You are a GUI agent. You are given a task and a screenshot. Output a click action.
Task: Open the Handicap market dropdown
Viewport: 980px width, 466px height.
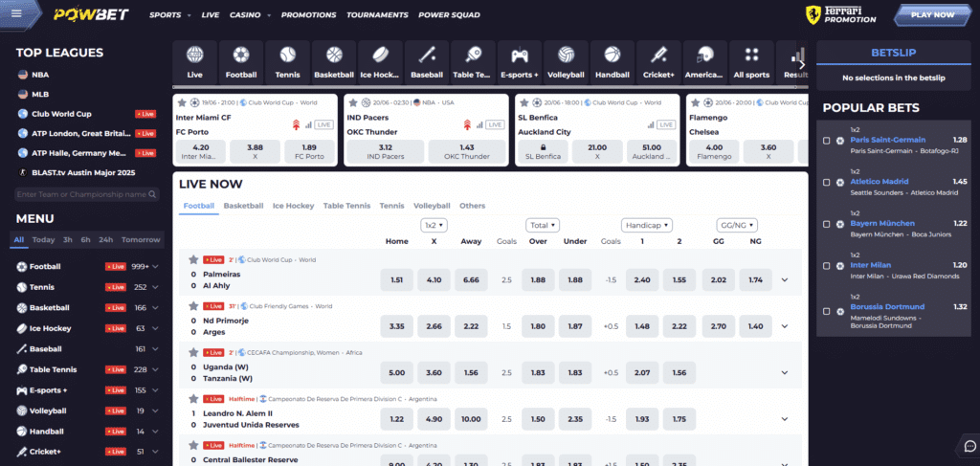coord(646,225)
